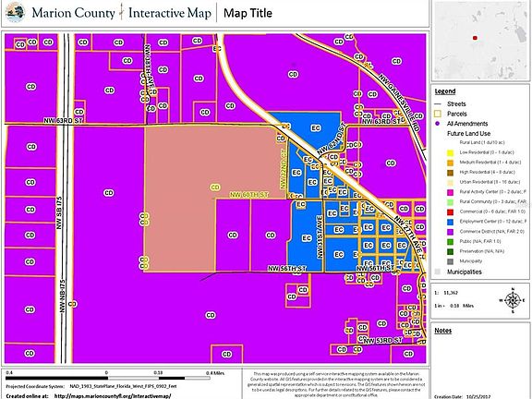This screenshot has width=532, height=399.
Task: Click the NW GAINESVILLE RD road label
Action: coord(399,103)
